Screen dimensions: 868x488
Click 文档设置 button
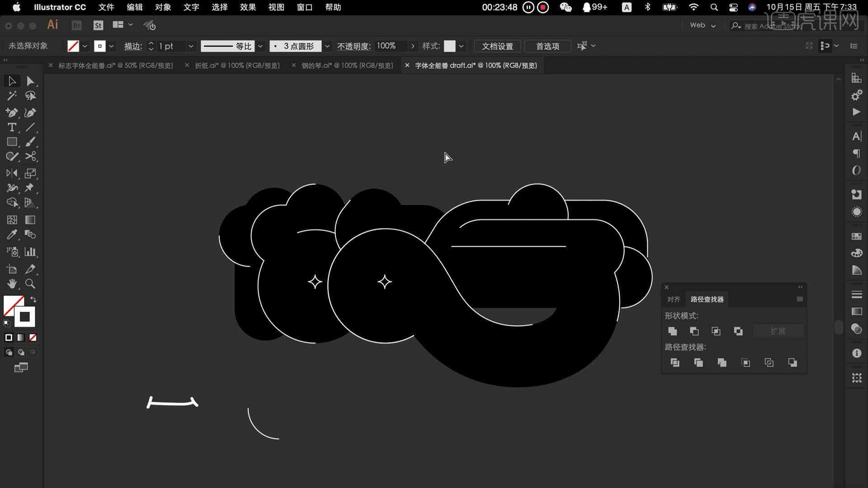point(498,46)
